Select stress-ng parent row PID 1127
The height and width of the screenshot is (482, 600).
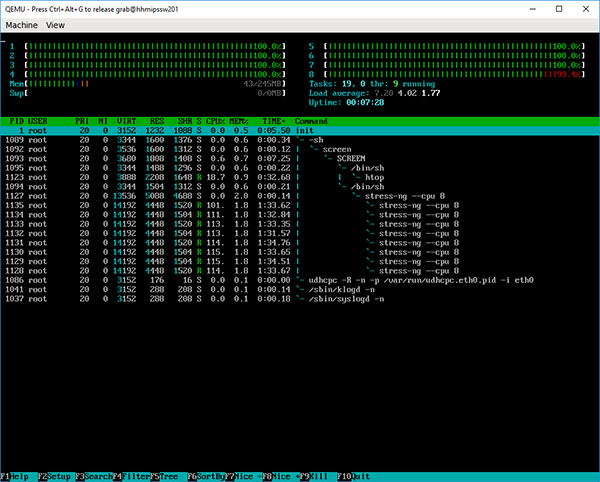click(300, 196)
